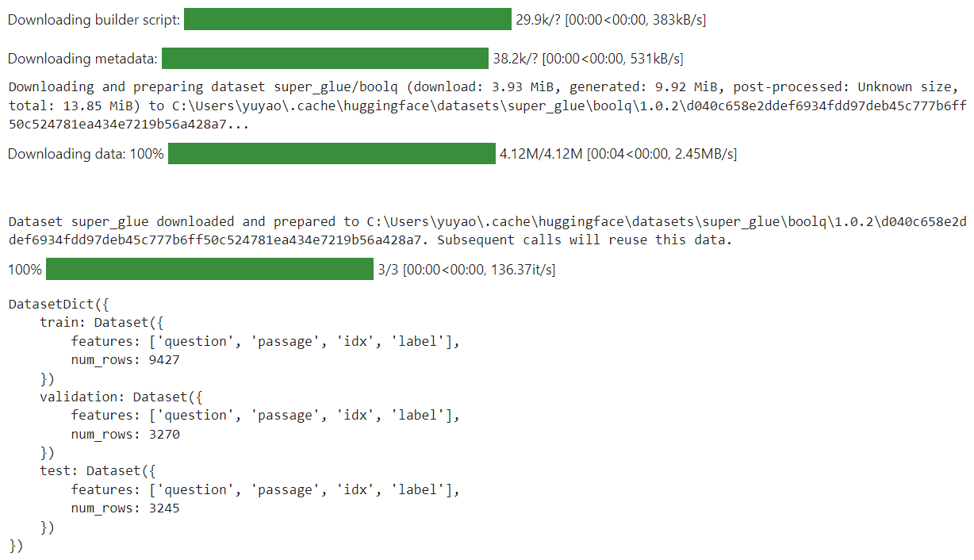
Task: Click the Downloading metadata progress bar
Action: pos(324,58)
